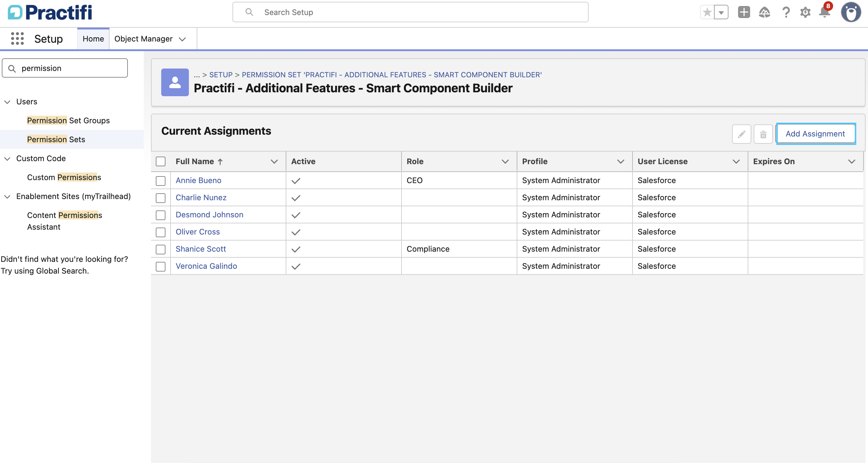Screen dimensions: 868x463
Task: Click the Add Assignment button
Action: pyautogui.click(x=815, y=134)
